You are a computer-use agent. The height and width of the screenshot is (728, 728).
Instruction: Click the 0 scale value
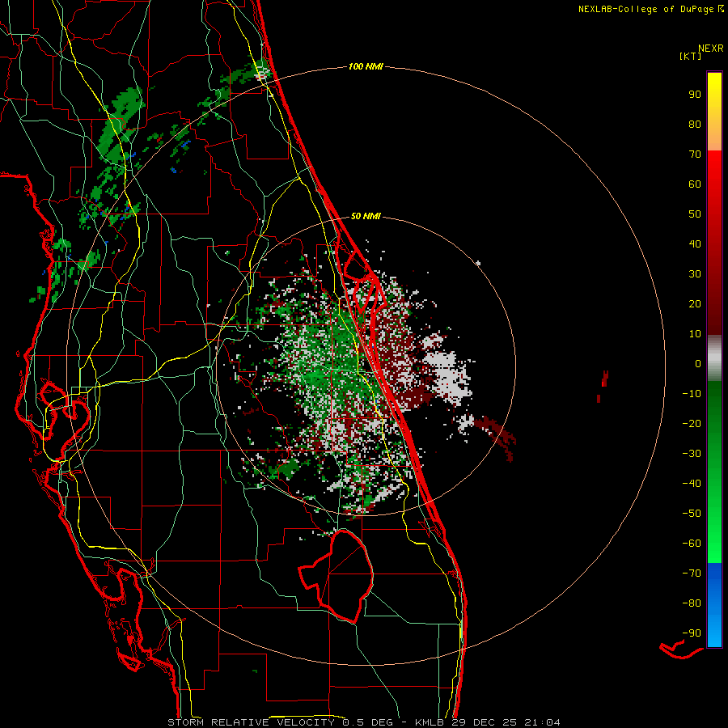pos(698,363)
